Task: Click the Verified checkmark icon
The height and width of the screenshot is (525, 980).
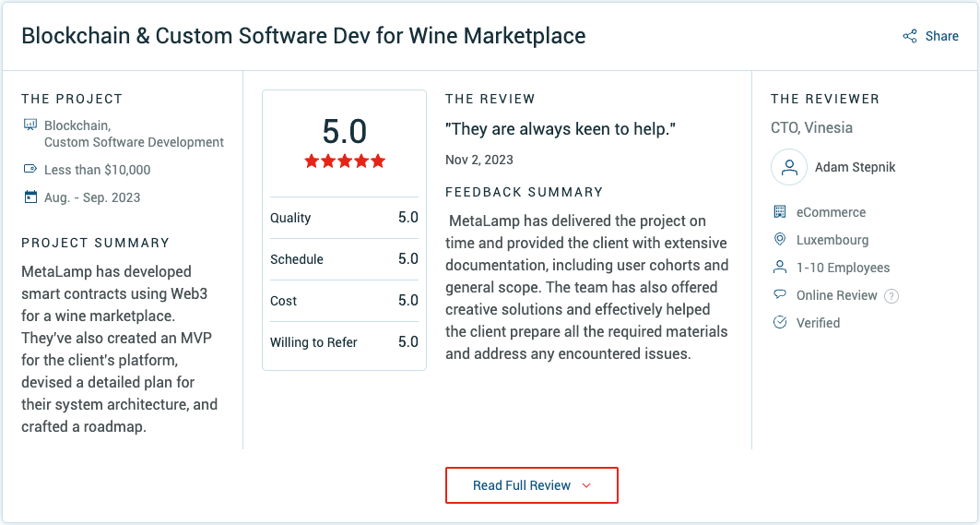Action: pos(780,323)
